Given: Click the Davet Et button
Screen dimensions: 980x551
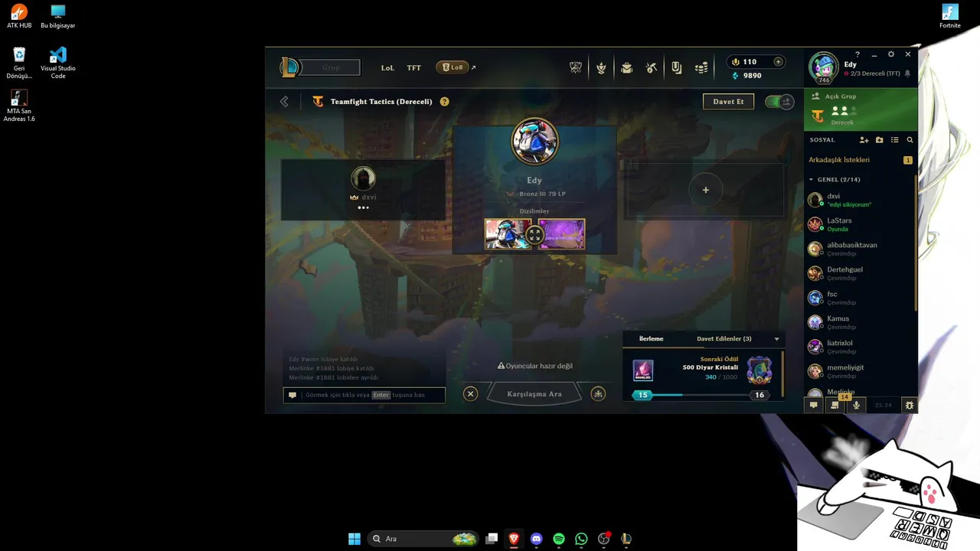Looking at the screenshot, I should pos(728,102).
